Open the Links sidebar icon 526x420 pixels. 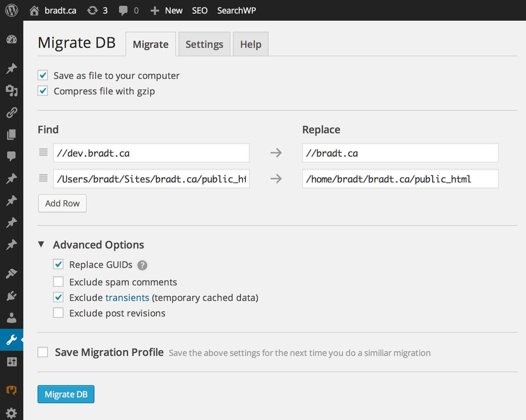coord(12,112)
